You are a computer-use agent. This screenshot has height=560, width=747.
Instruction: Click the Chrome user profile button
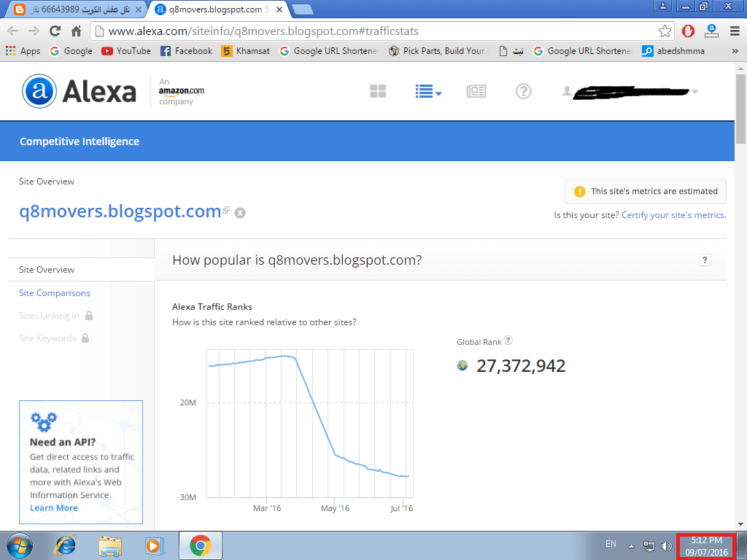point(662,6)
